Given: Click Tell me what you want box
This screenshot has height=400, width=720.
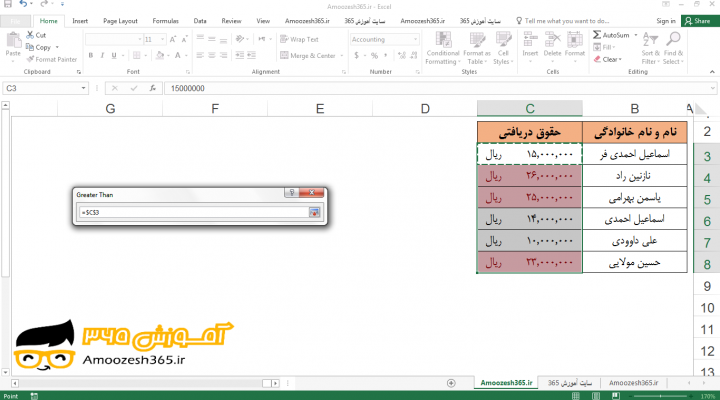Looking at the screenshot, I should point(562,21).
